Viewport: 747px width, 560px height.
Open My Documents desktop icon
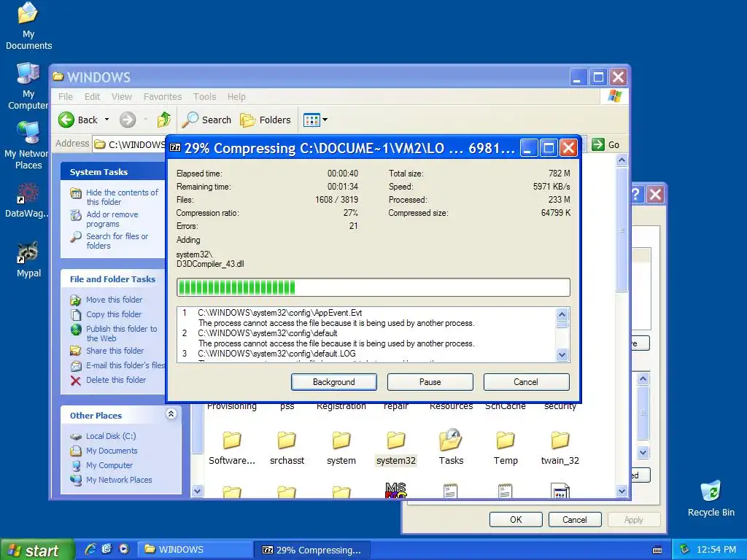[28, 26]
